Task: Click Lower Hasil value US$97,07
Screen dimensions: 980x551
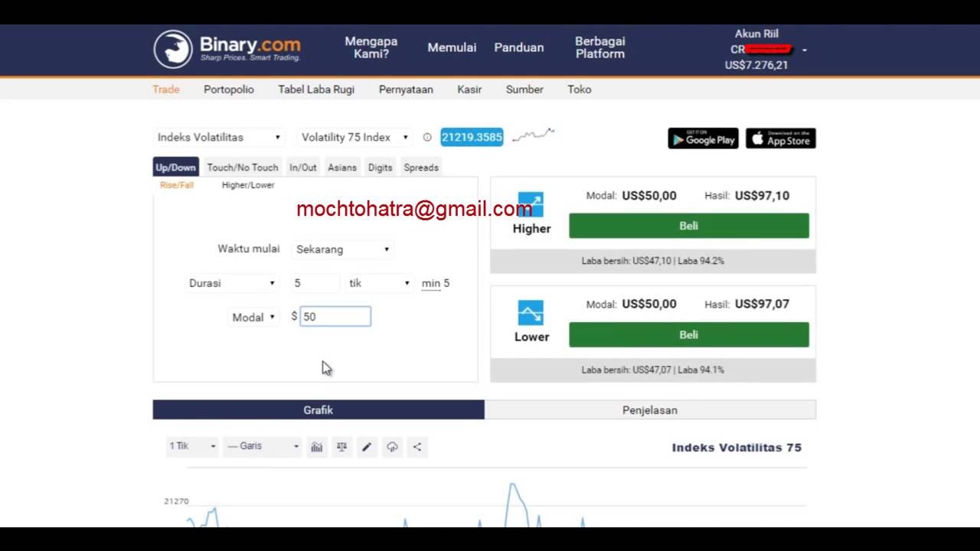Action: tap(762, 305)
